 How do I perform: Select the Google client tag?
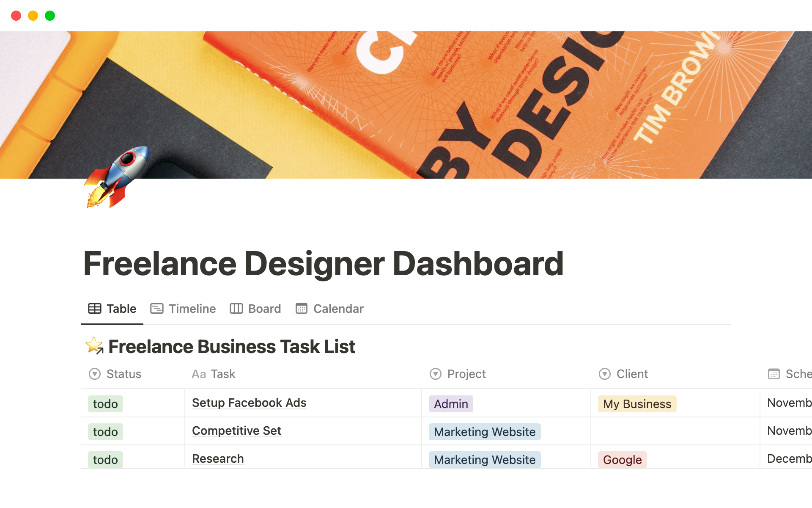click(622, 459)
